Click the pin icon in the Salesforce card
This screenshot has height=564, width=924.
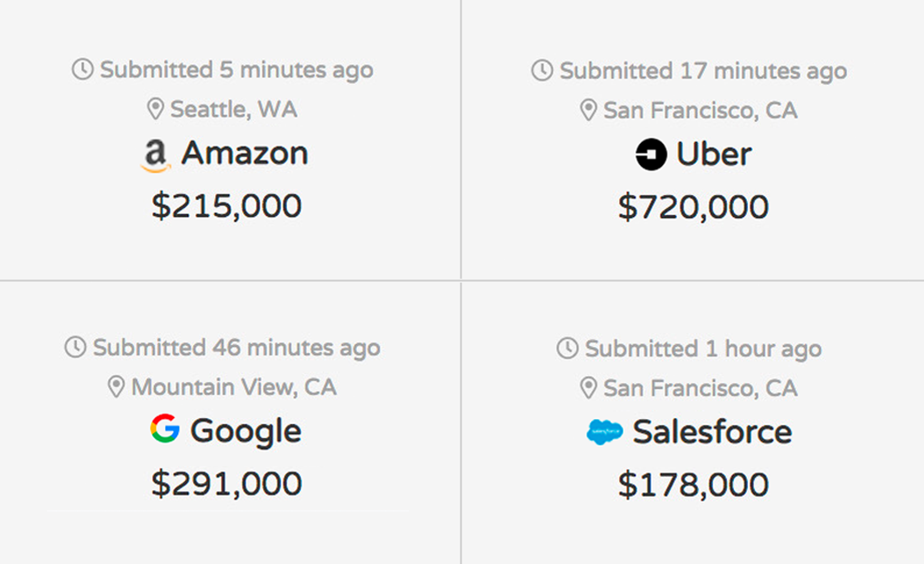point(588,387)
